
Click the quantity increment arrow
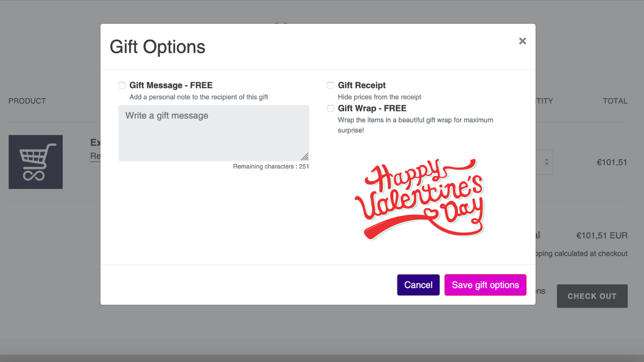click(546, 159)
